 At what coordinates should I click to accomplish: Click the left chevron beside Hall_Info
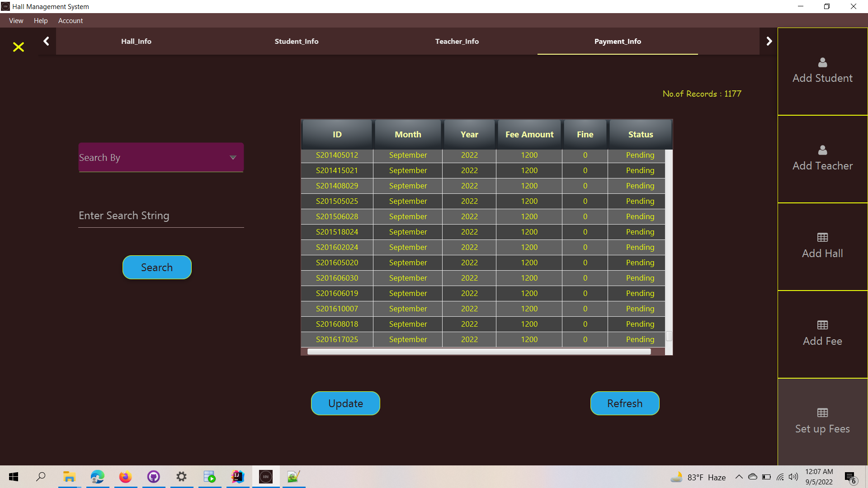pyautogui.click(x=46, y=41)
